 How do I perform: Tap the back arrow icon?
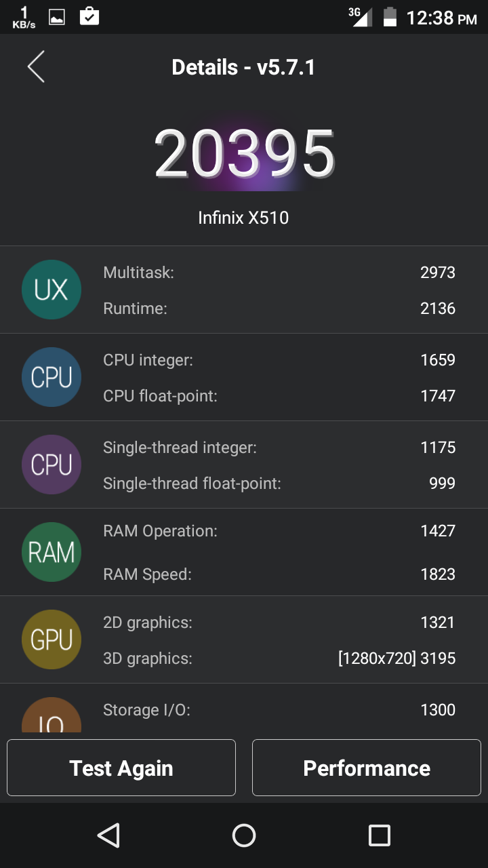(x=36, y=67)
